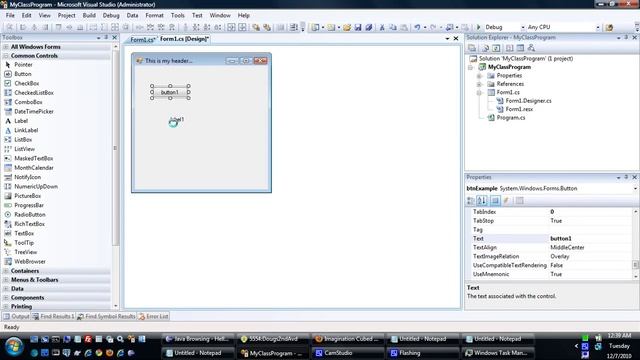This screenshot has width=640, height=360.
Task: Select button1 on the form designer
Action: click(x=170, y=92)
